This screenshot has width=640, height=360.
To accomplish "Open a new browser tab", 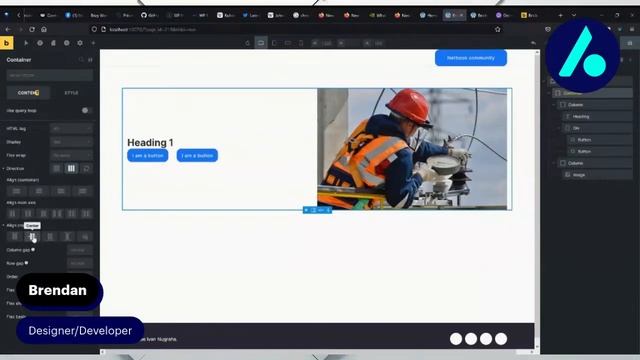I will [560, 15].
